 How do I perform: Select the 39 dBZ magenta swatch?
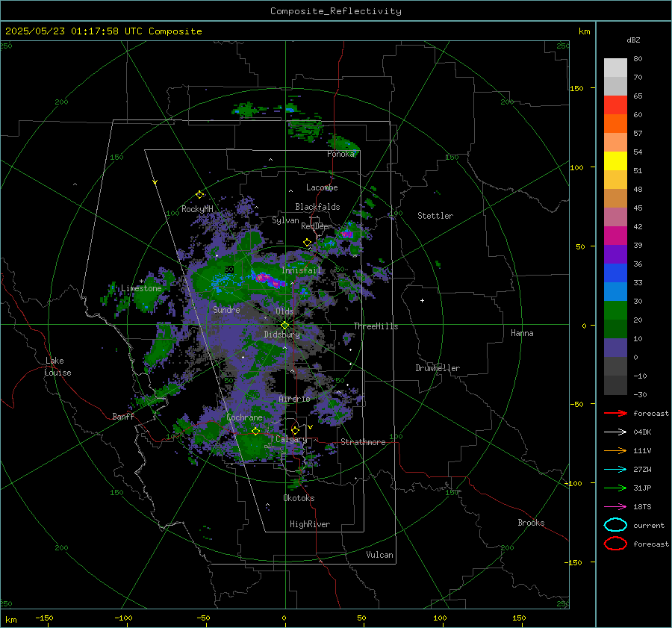pyautogui.click(x=615, y=235)
